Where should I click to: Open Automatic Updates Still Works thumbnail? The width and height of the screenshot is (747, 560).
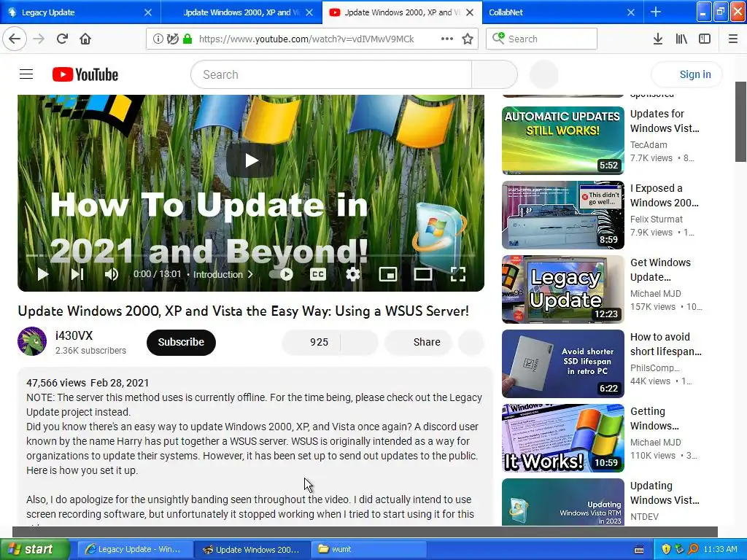(562, 141)
